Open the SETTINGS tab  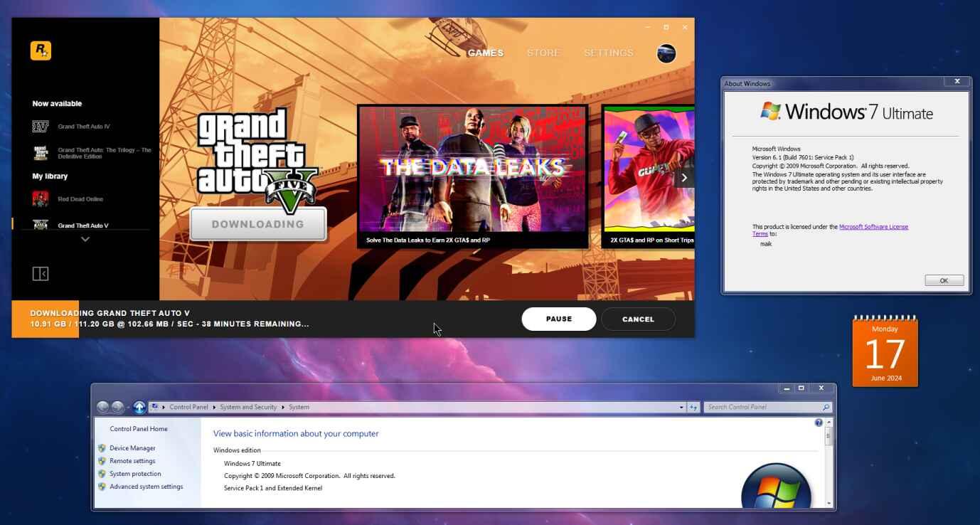(608, 53)
